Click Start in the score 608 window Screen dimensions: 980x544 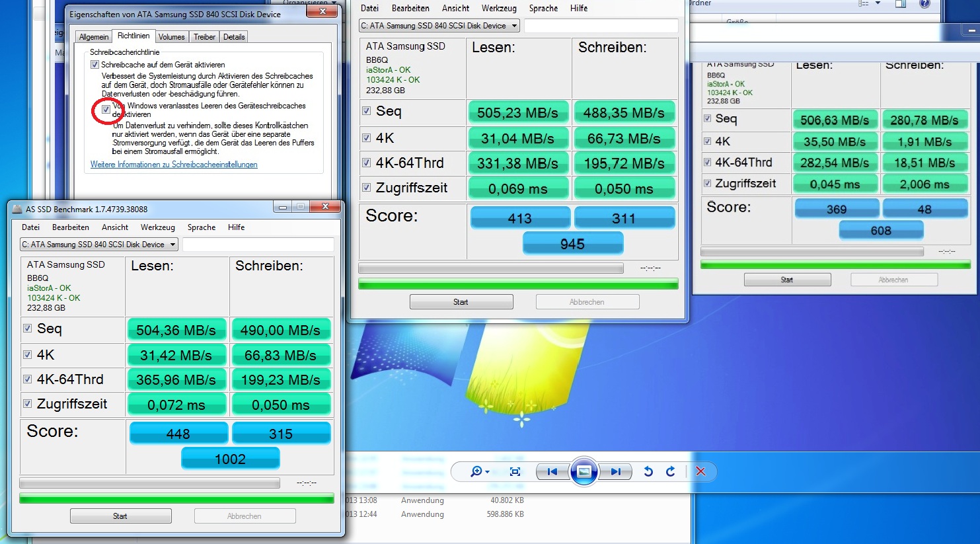click(x=787, y=280)
